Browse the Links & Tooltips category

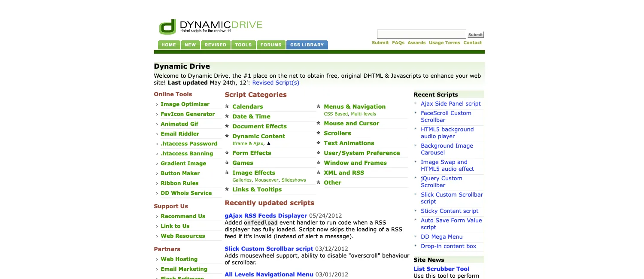coord(257,190)
